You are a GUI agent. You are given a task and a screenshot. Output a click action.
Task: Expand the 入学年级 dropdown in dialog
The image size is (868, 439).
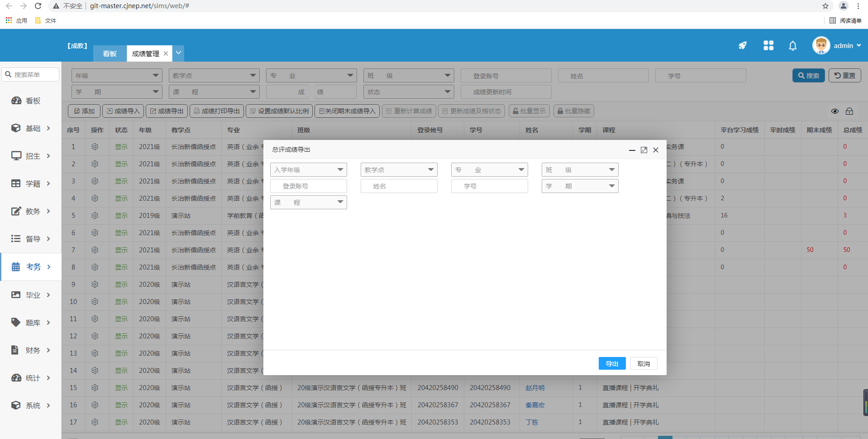point(308,170)
